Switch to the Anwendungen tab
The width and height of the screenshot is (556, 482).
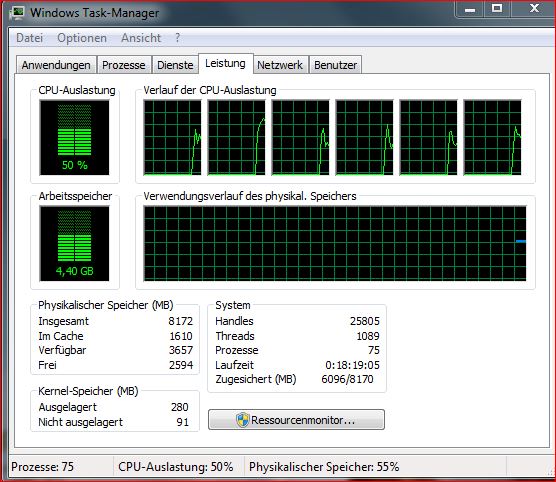56,65
